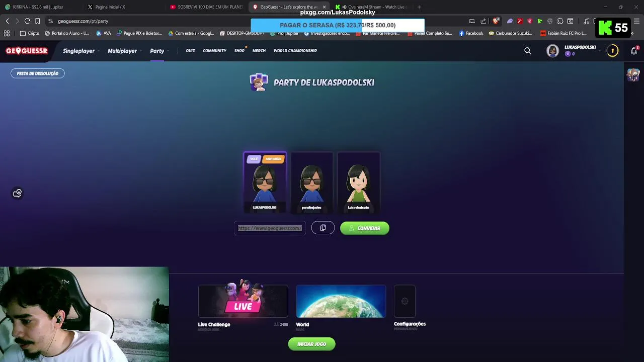Close the GeoGuessr tab
This screenshot has height=362, width=644.
pos(324,7)
